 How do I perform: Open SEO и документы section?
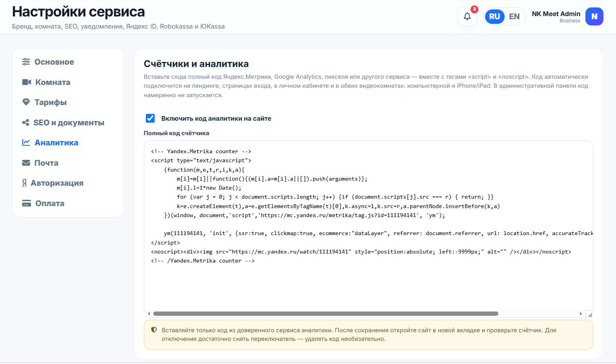pos(68,123)
